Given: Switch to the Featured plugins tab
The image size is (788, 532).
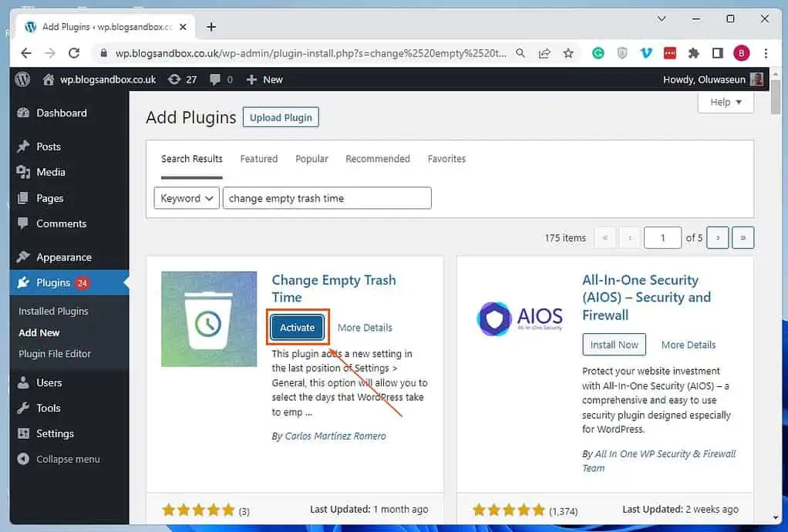Looking at the screenshot, I should (258, 159).
